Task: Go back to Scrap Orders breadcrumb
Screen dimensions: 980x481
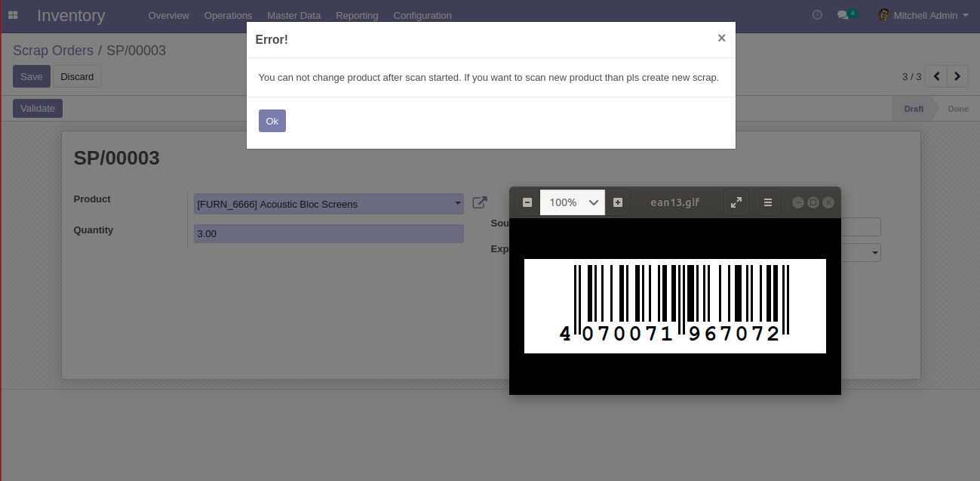Action: [53, 51]
